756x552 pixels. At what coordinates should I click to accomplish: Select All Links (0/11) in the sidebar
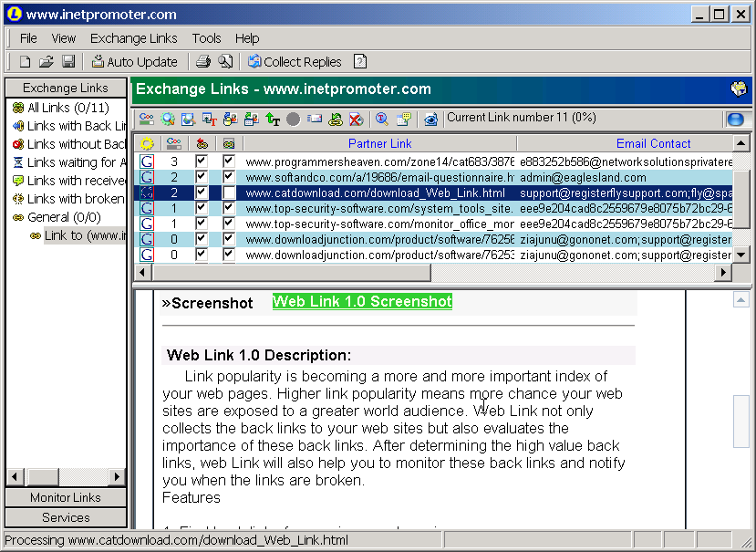[x=61, y=108]
